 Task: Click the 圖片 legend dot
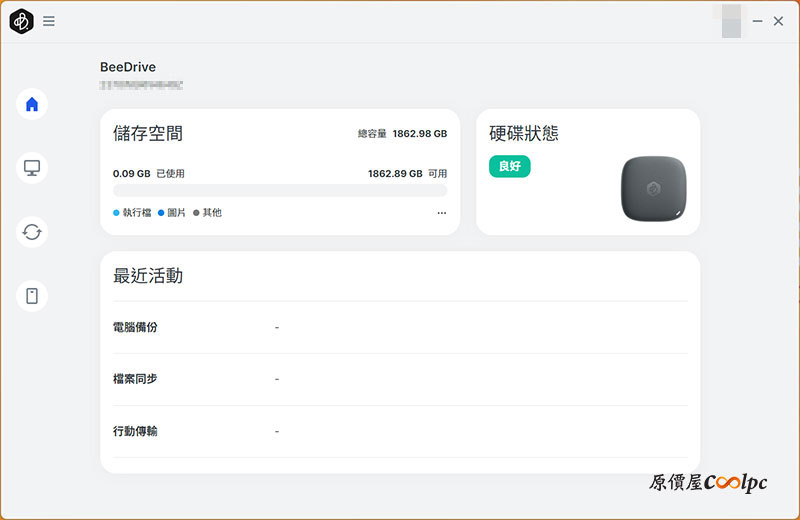click(x=161, y=213)
